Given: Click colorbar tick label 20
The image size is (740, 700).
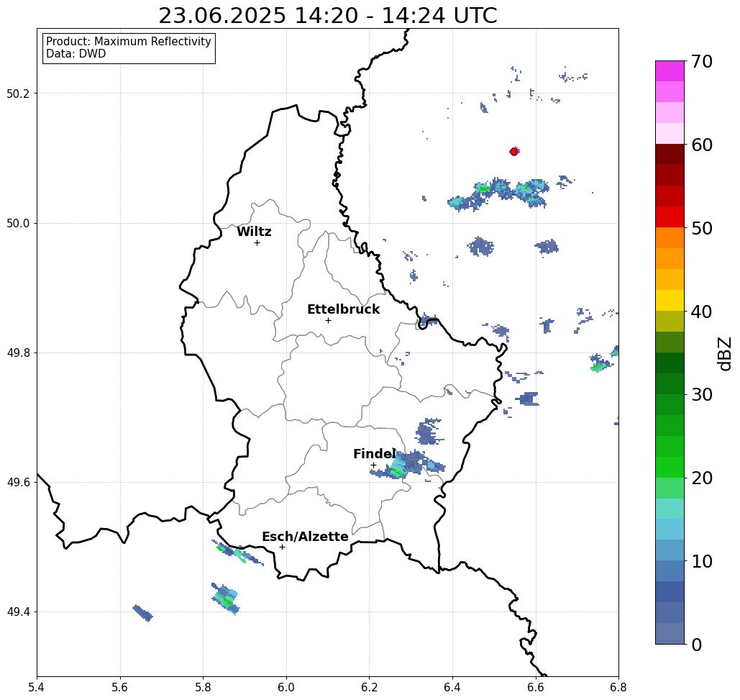Looking at the screenshot, I should tap(702, 478).
